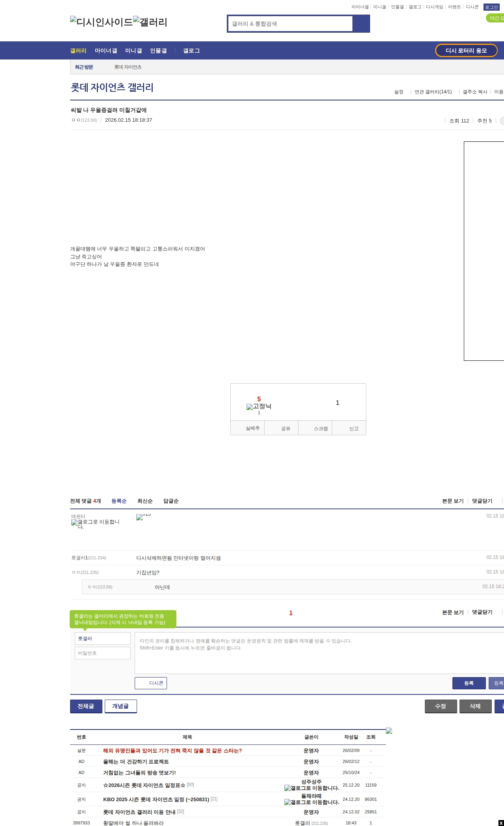Open recently visited 롯데 자이언츠 link
504x826 pixels.
pos(128,67)
